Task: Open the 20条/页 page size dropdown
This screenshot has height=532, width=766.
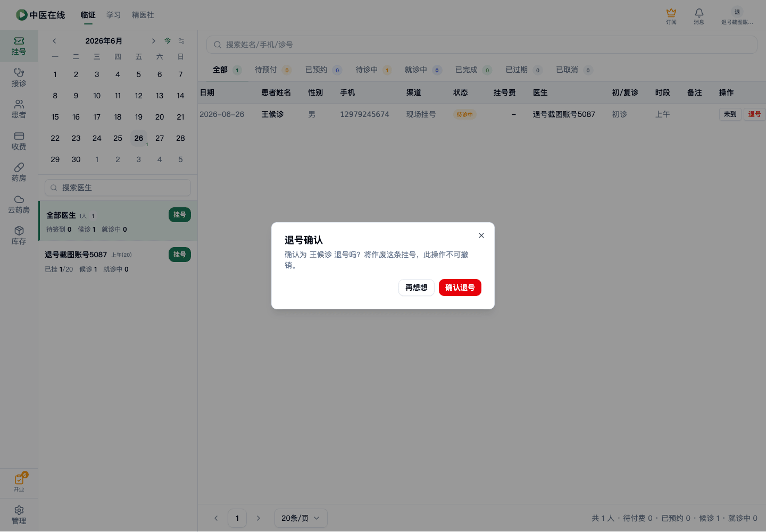Action: [301, 518]
